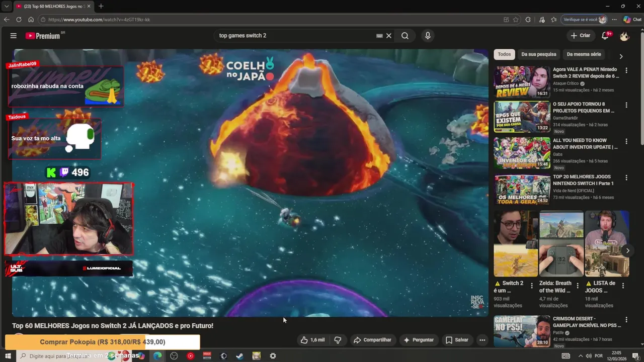Show next Shorts with the arrow
This screenshot has width=644, height=362.
point(627,250)
